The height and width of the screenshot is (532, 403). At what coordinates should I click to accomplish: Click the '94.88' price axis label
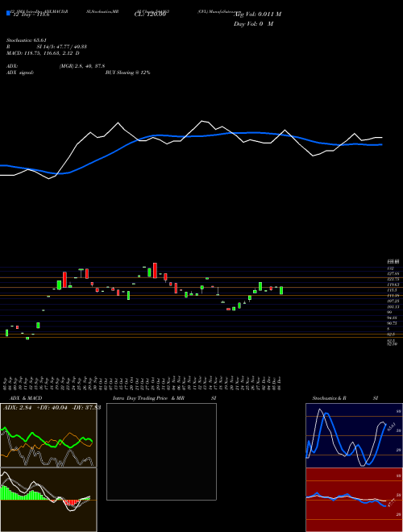pos(393,318)
